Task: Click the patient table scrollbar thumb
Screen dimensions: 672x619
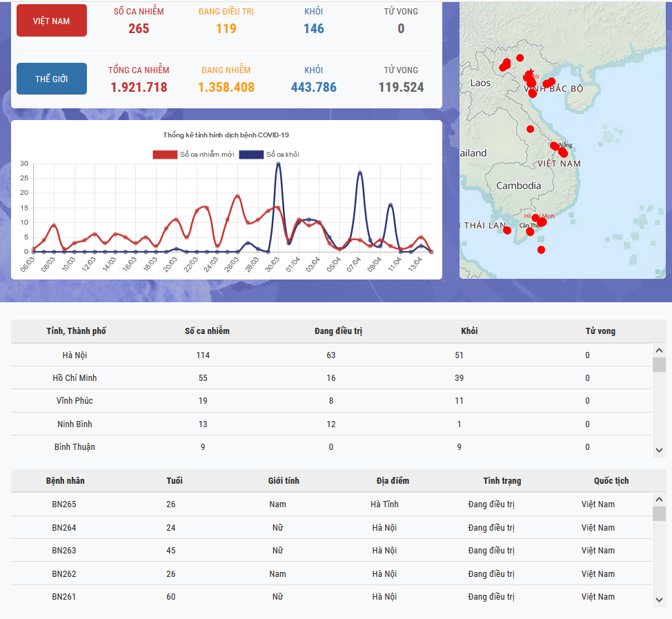Action: pyautogui.click(x=659, y=514)
